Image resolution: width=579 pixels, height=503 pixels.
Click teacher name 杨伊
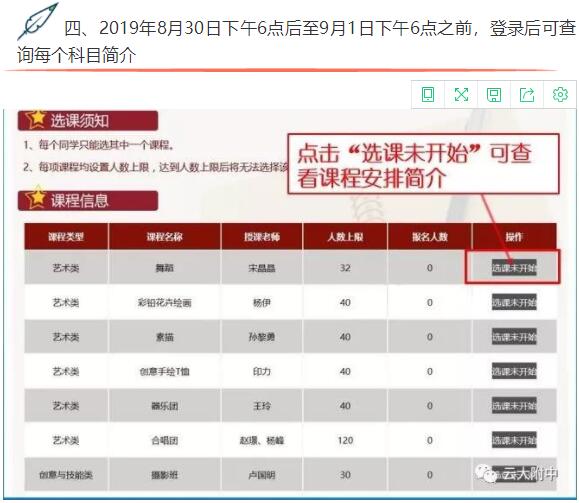click(x=262, y=303)
